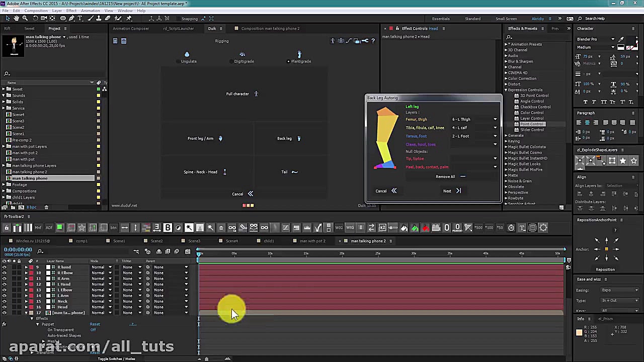Select the Horizontal Type tool
This screenshot has height=362, width=644.
(79, 19)
